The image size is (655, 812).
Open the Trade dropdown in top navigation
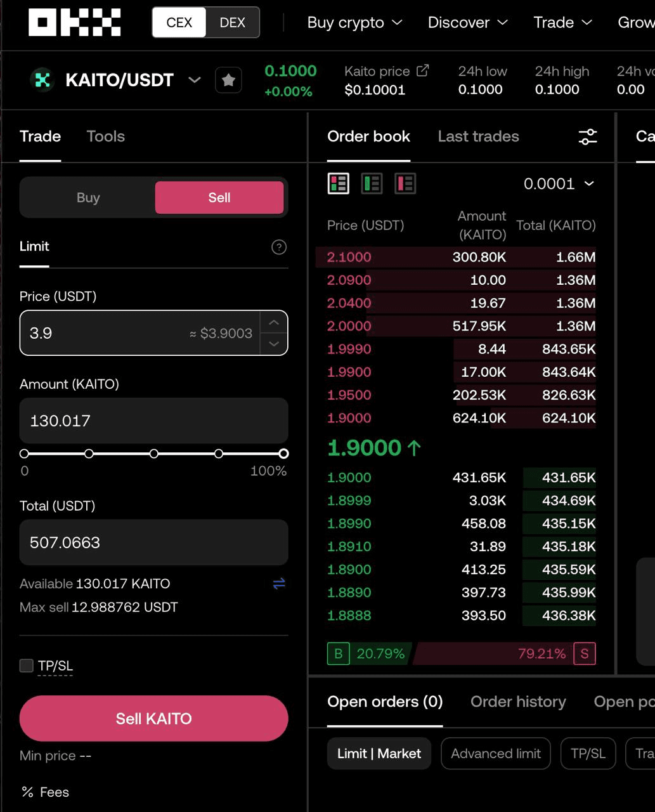tap(562, 22)
